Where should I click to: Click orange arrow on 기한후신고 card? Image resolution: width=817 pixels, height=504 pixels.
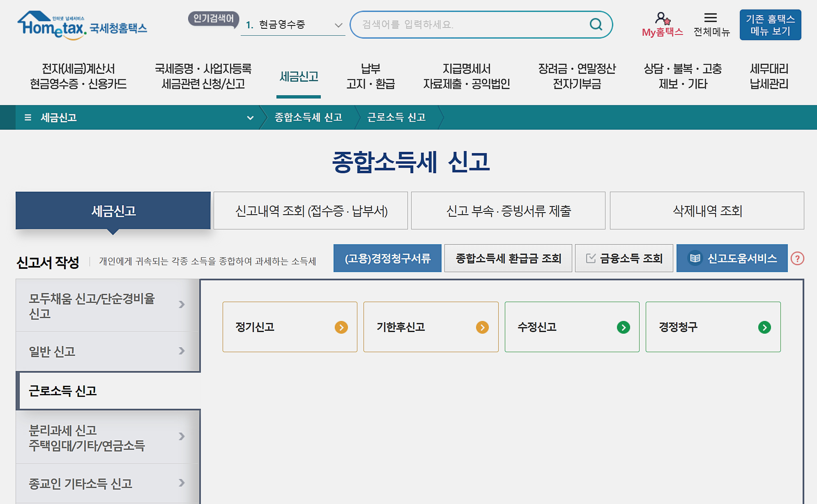coord(482,327)
